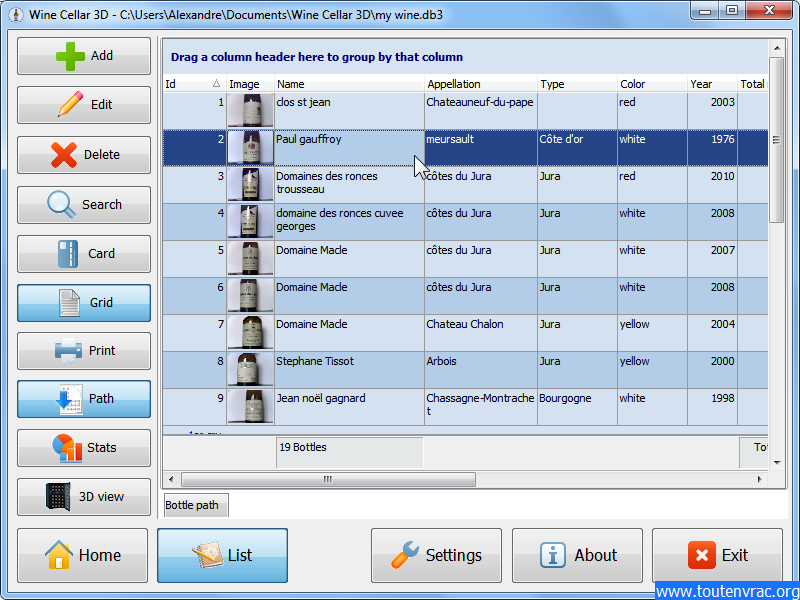Click the 'meursault' appellation cell
This screenshot has width=800, height=600.
(x=481, y=147)
